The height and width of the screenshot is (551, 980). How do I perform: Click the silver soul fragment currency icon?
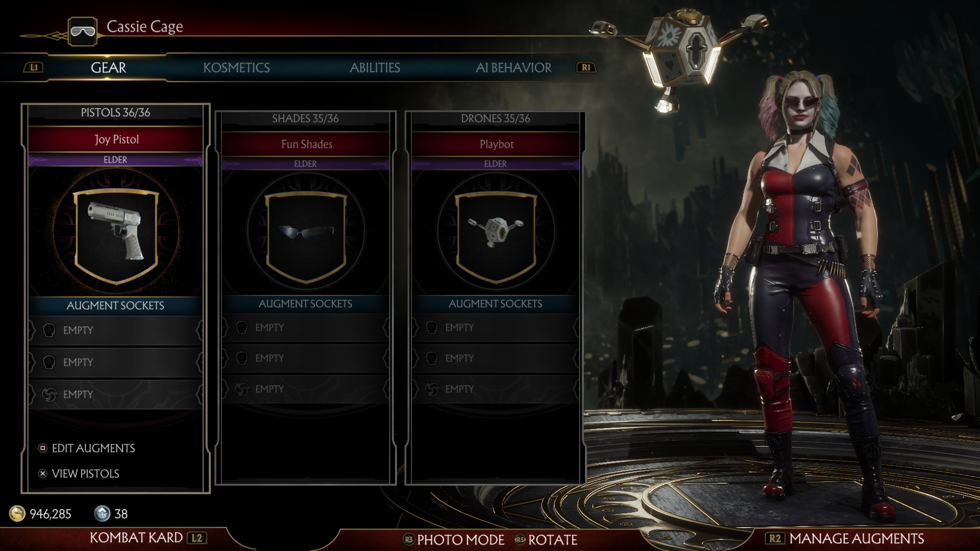pos(102,513)
